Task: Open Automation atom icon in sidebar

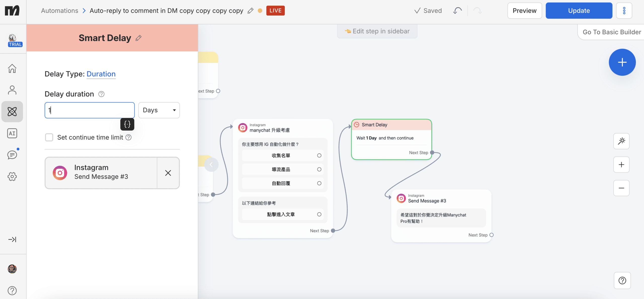Action: click(x=12, y=111)
